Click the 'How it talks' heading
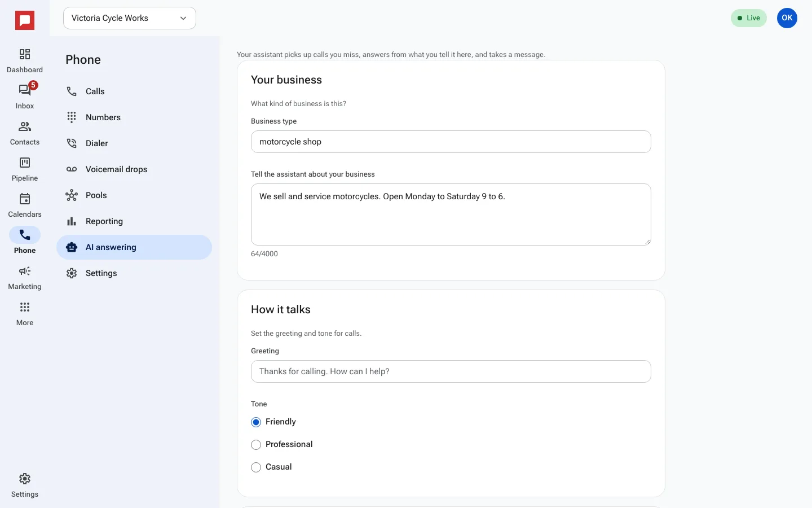This screenshot has width=812, height=508. 281,309
